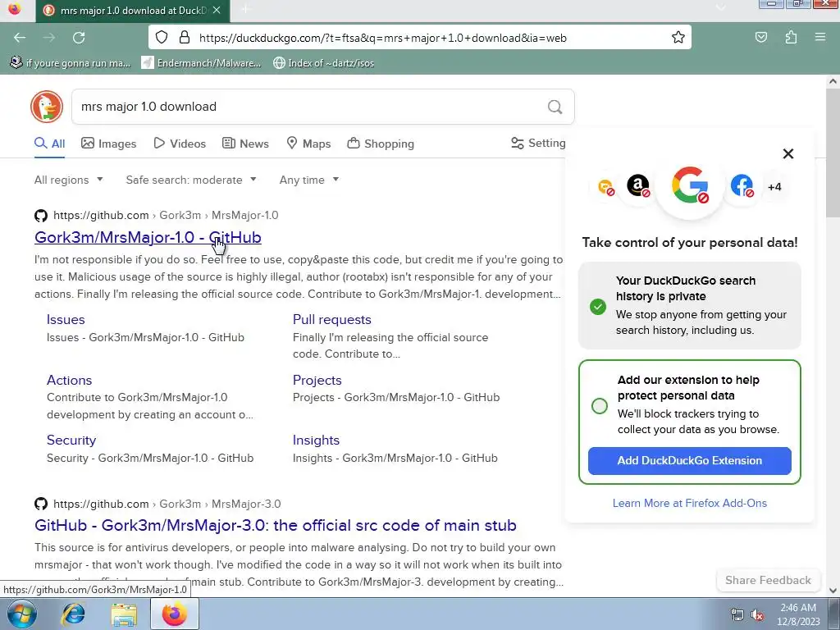Close the DuckDuckGo browser tab

(217, 10)
